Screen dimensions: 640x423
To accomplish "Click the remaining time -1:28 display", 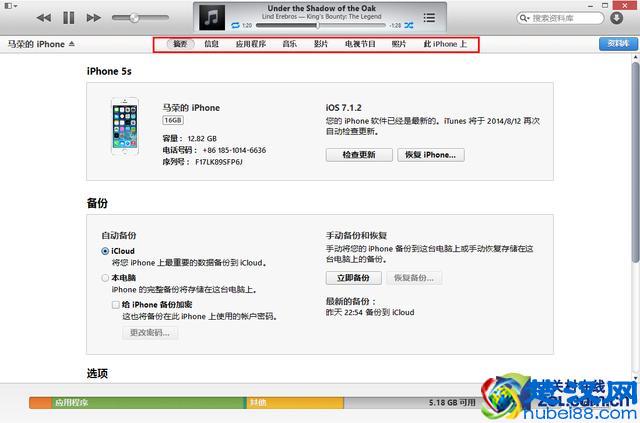I will [395, 25].
